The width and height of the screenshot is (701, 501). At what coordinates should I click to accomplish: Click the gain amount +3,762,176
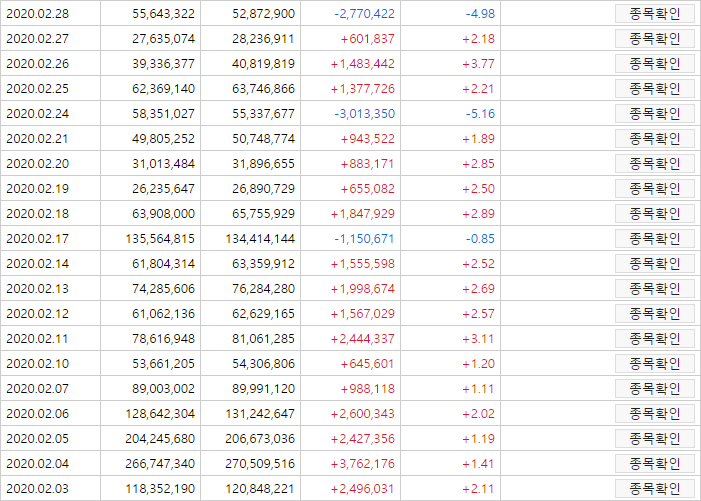click(363, 464)
